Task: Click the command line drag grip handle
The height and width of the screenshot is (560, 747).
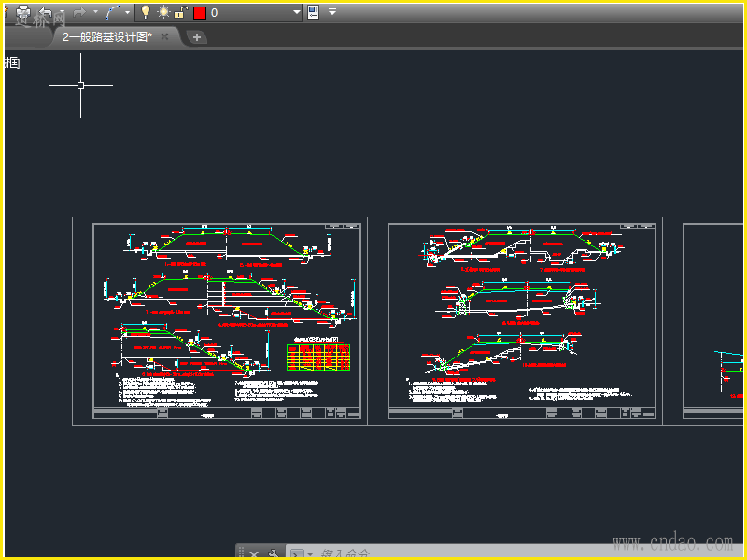Action: (x=241, y=553)
